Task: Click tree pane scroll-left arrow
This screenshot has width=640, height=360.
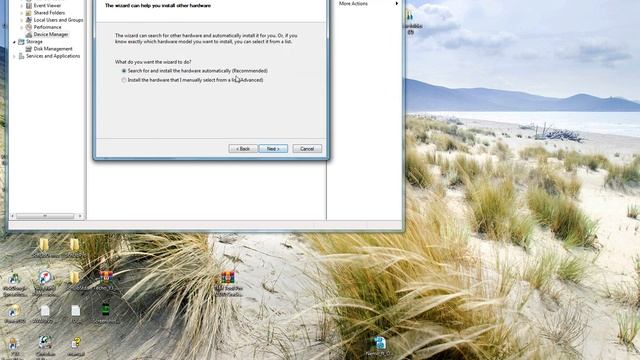Action: click(x=13, y=216)
